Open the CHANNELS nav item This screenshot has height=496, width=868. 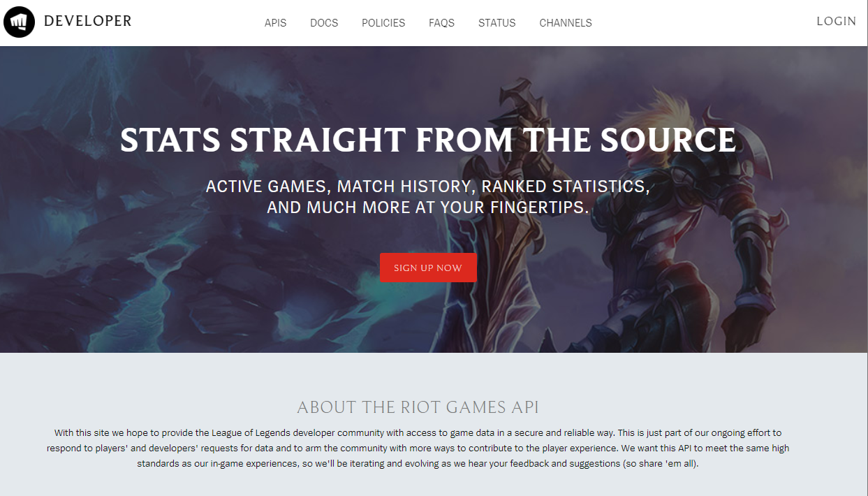click(566, 23)
